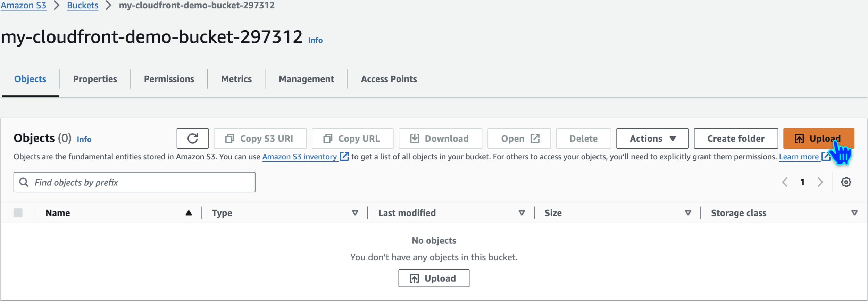Click the search magnifier icon in prefix field

[24, 182]
